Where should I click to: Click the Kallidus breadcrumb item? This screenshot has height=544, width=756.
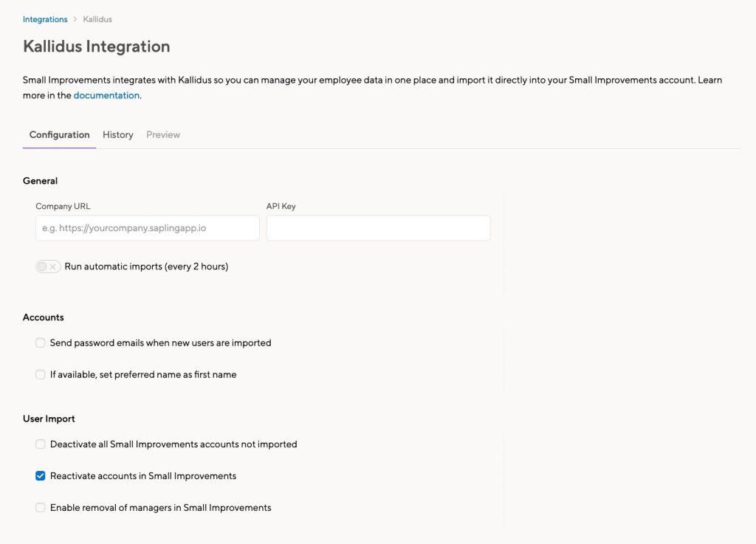click(x=97, y=19)
